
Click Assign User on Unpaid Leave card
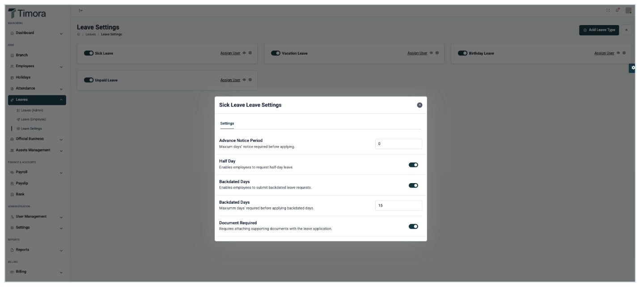pyautogui.click(x=230, y=80)
